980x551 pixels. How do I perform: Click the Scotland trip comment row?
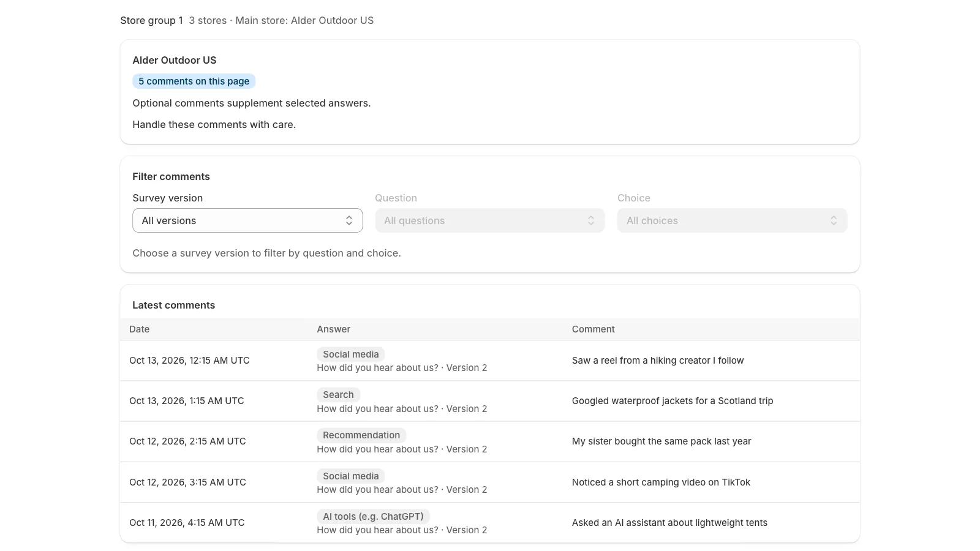coord(490,401)
